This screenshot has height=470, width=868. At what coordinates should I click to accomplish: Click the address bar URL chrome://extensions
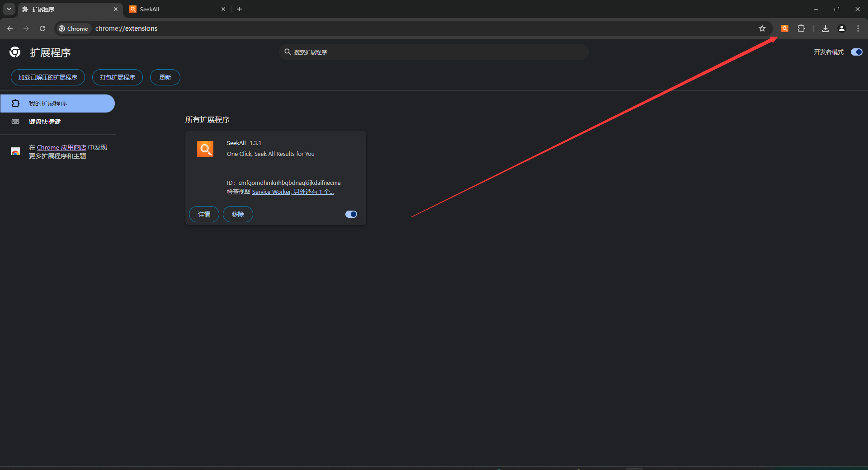click(126, 28)
